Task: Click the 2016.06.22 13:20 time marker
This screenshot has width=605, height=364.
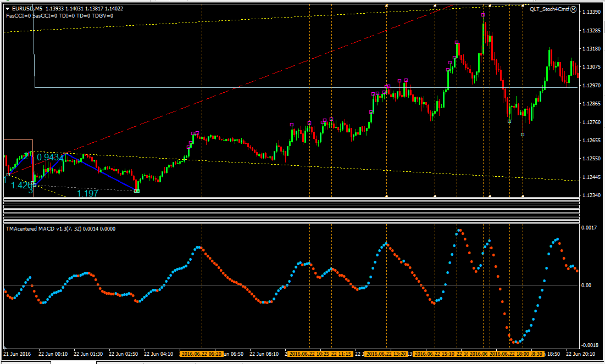Action: point(386,354)
